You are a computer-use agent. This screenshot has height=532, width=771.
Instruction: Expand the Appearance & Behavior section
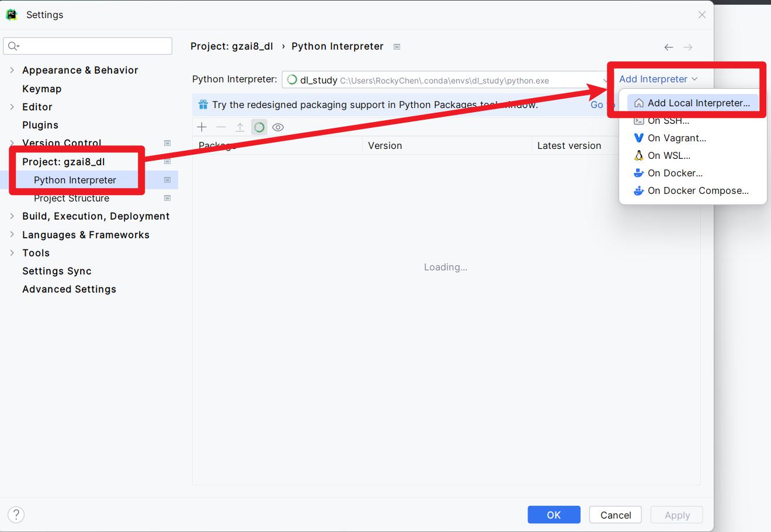pyautogui.click(x=12, y=70)
